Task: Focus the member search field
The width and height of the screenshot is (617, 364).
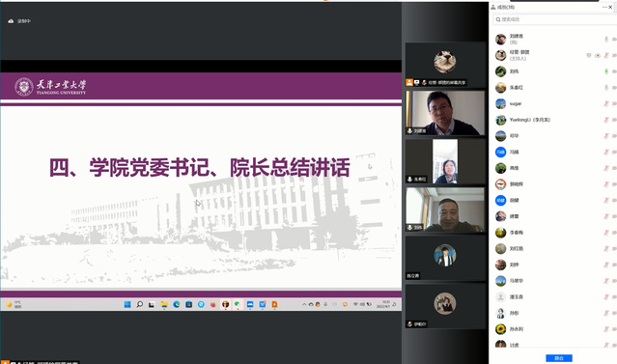Action: [555, 19]
